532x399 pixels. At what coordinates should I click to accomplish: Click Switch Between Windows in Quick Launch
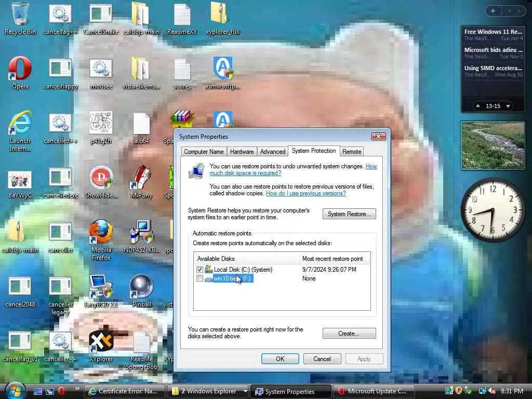49,391
